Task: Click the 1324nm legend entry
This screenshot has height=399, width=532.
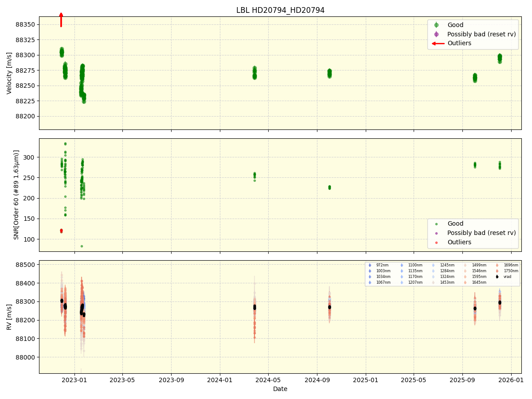Action: tap(443, 277)
